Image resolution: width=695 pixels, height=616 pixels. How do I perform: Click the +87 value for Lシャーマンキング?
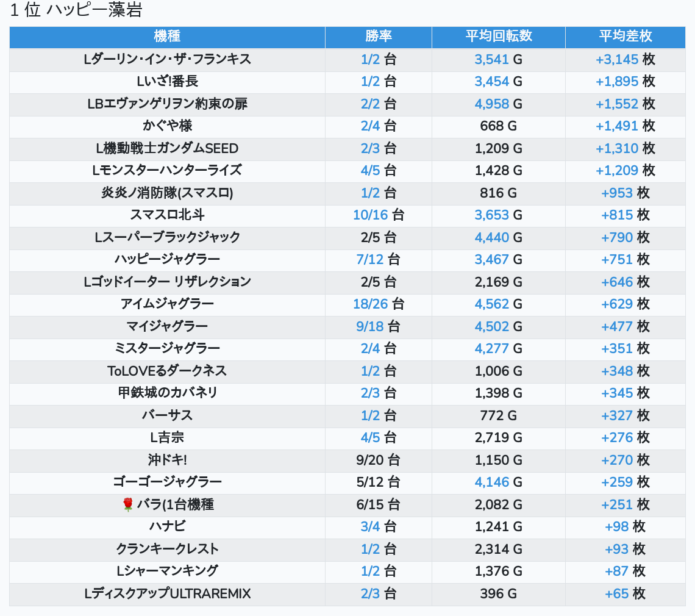pyautogui.click(x=617, y=571)
